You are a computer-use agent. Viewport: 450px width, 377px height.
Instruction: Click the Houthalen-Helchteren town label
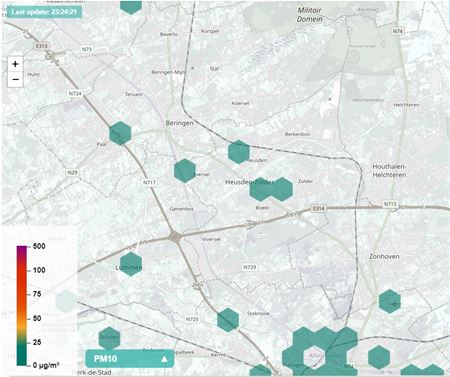(389, 170)
